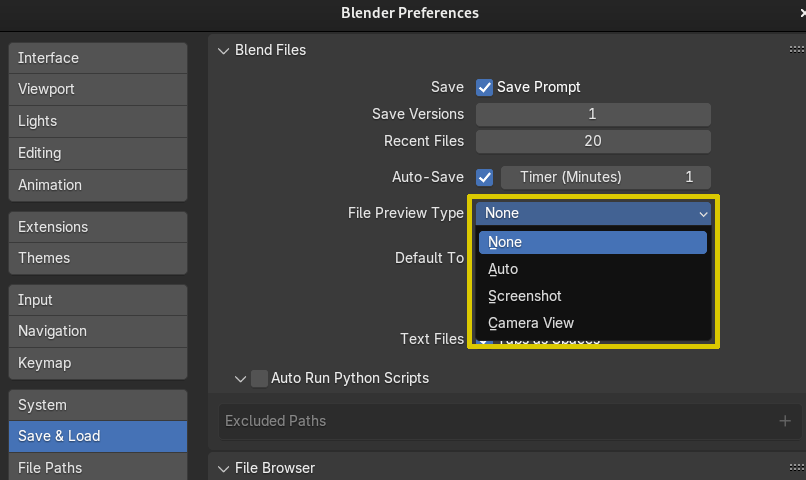Add an excluded path with plus icon

coord(785,421)
